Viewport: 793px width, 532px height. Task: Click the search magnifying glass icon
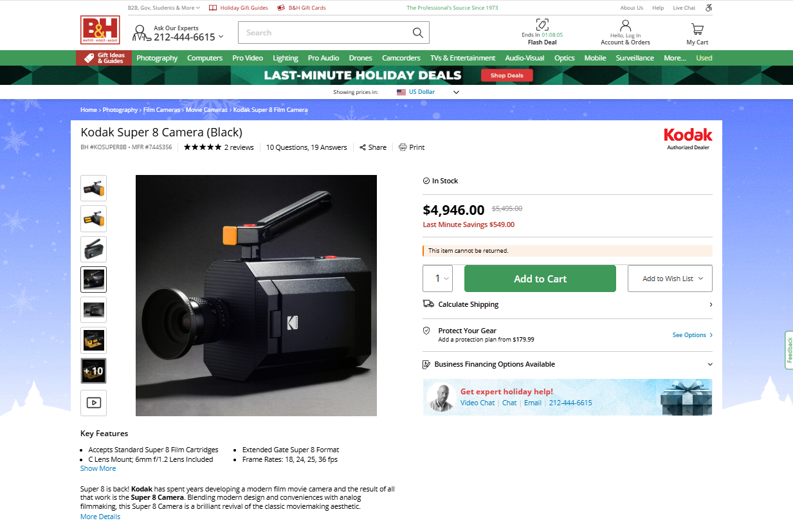417,33
